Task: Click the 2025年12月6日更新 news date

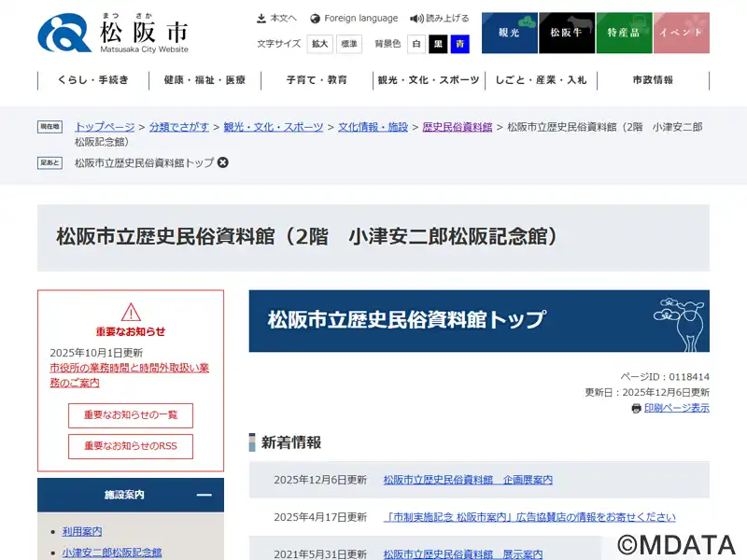Action: click(320, 480)
